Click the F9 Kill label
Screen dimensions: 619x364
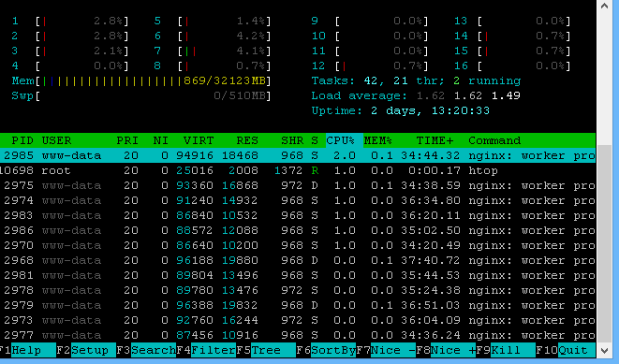pos(506,350)
